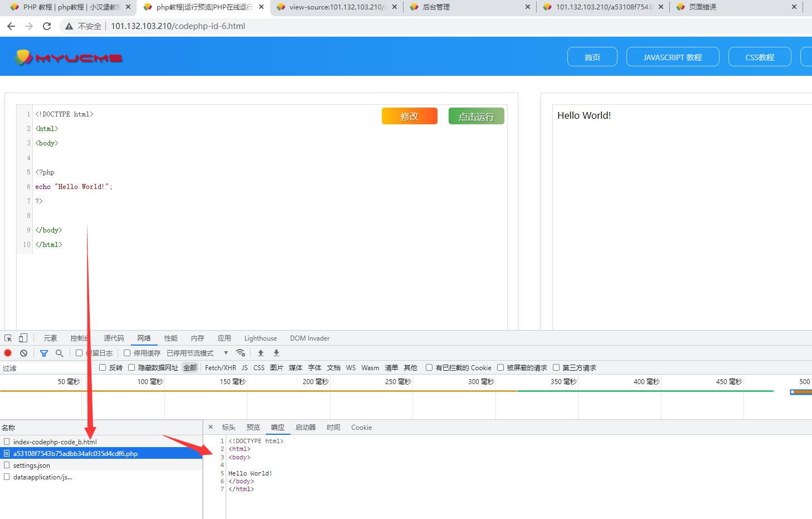Viewport: 812px width, 519px height.
Task: Show the Cookie tab of the request
Action: tap(361, 427)
